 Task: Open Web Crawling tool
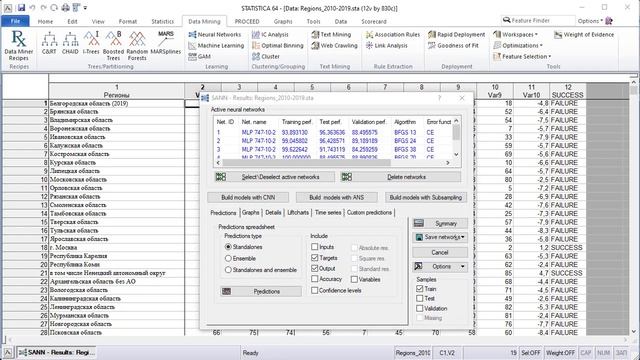coord(335,46)
